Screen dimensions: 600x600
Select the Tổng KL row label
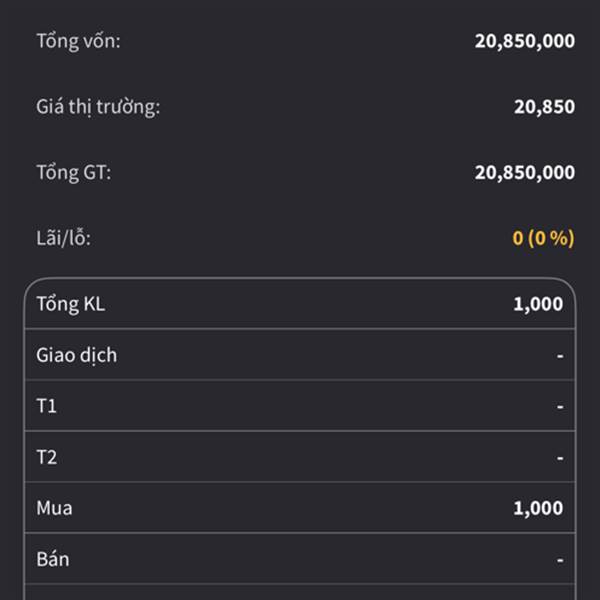click(x=70, y=304)
